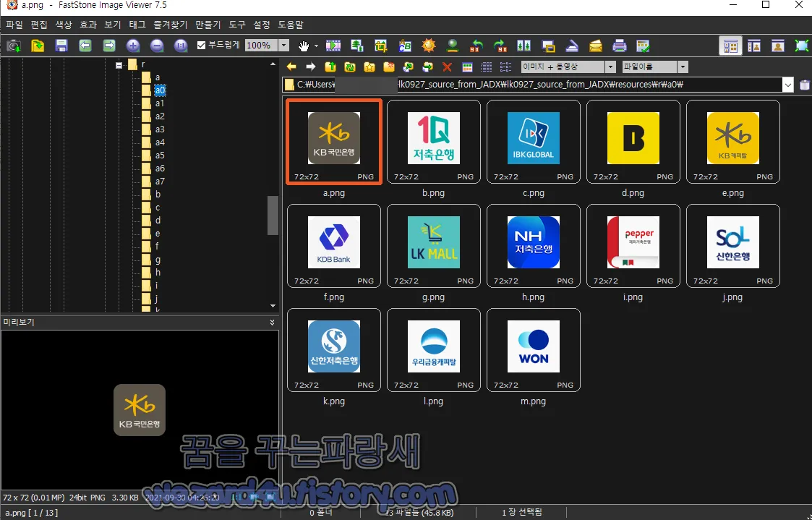Click the yellow back arrow in browser
This screenshot has width=812, height=520.
[x=291, y=67]
